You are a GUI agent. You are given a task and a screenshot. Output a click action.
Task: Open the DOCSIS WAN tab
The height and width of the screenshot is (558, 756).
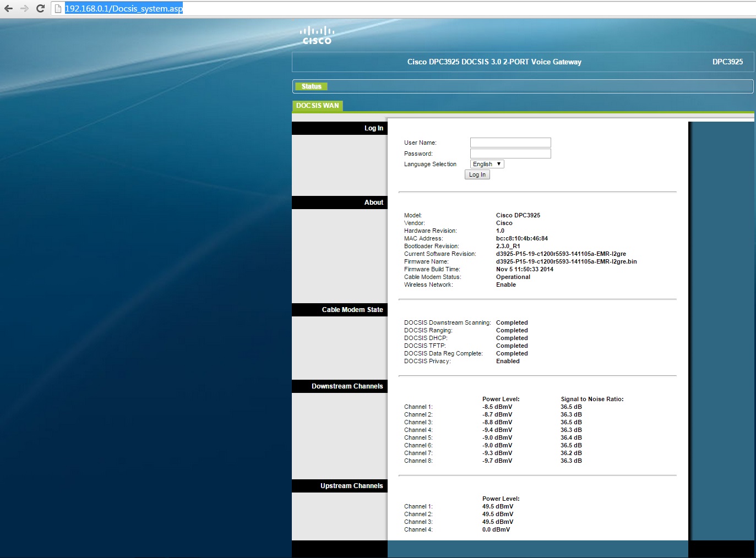click(x=317, y=106)
